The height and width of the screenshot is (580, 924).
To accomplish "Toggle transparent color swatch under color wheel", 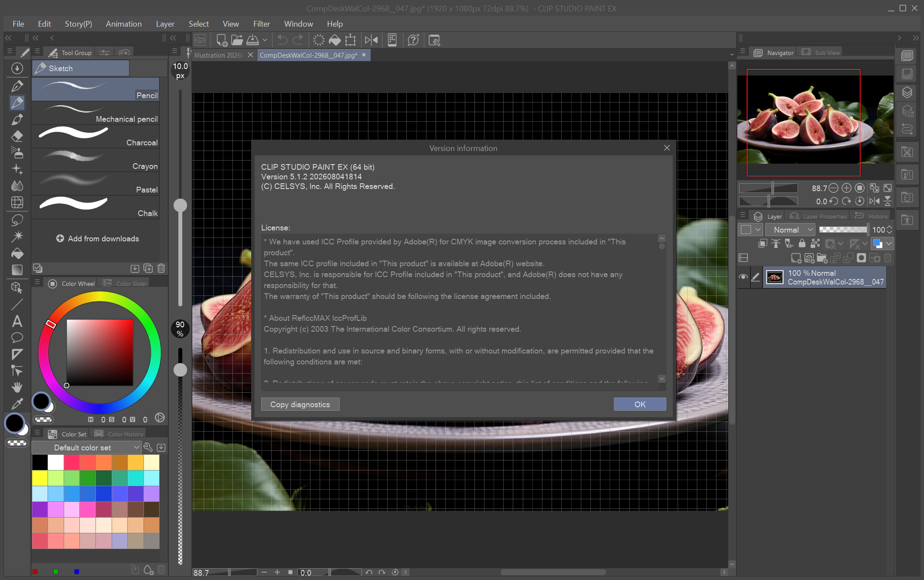I will 44,419.
